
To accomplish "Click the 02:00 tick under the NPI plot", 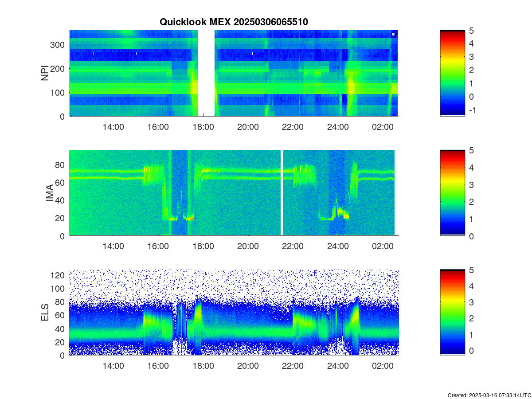I will [x=383, y=127].
